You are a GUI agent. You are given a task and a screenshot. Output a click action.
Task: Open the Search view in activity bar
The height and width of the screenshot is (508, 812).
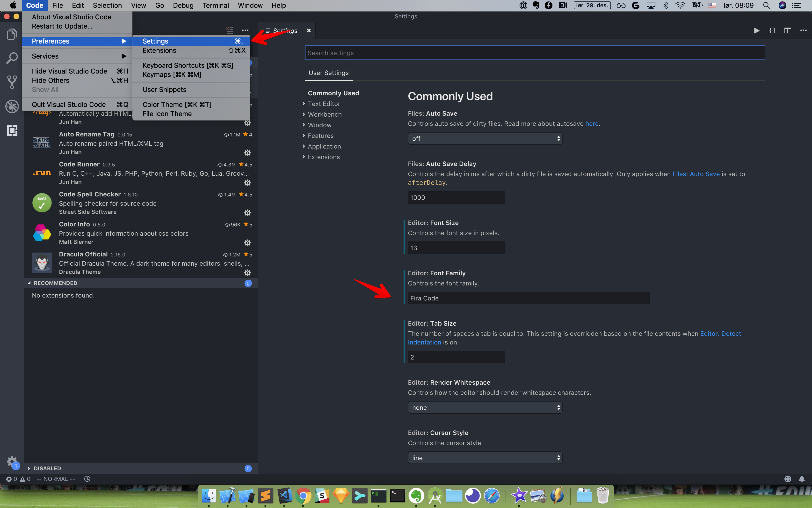[x=12, y=58]
